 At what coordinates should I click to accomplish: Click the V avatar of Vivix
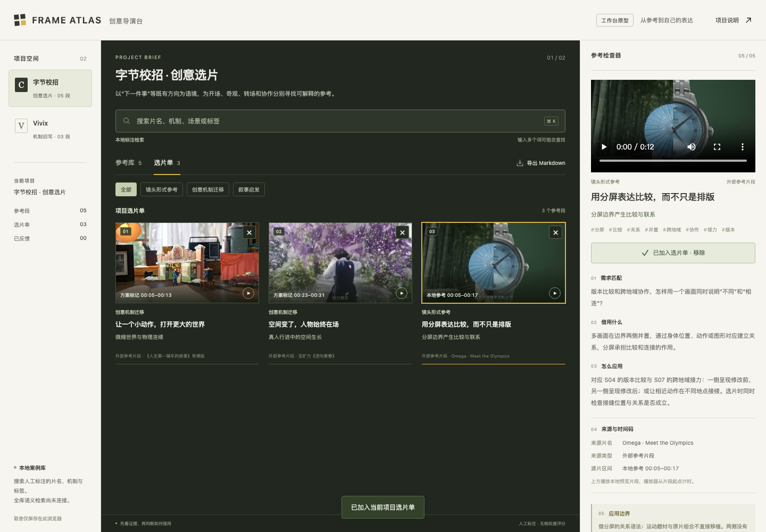[x=21, y=126]
